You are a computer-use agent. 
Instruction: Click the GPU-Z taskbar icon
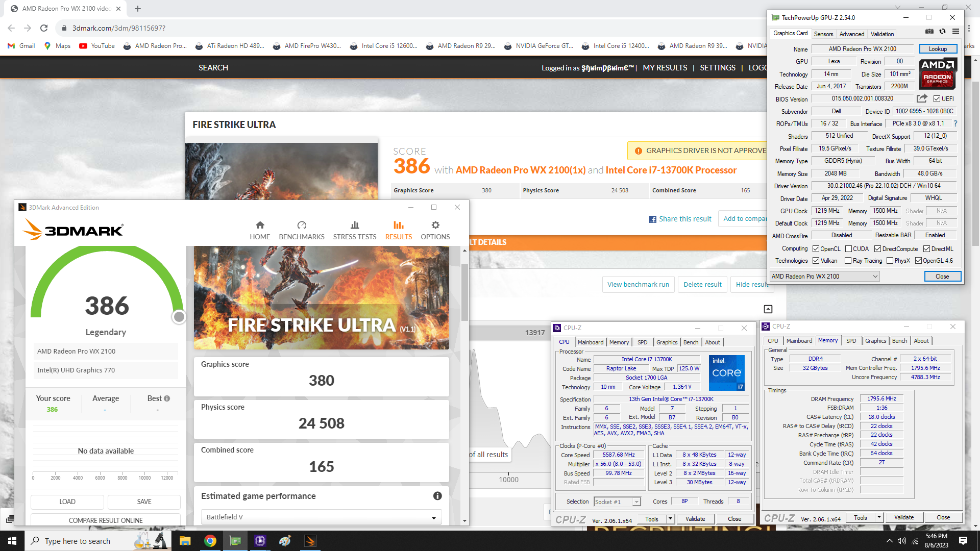pos(235,541)
